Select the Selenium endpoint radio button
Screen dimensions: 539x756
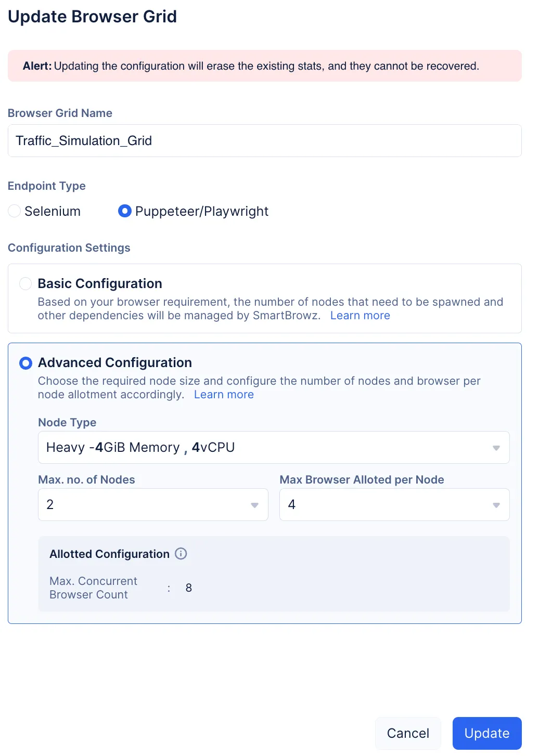tap(15, 211)
